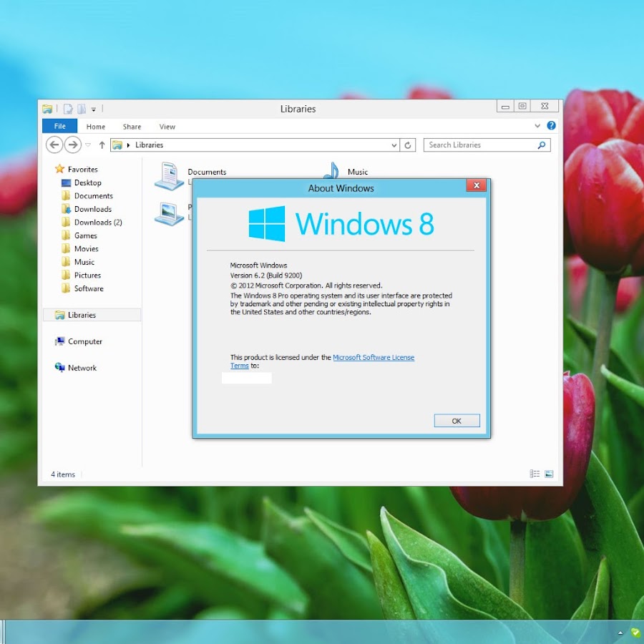Viewport: 644px width, 644px height.
Task: Open the File ribbon tab
Action: 59,126
